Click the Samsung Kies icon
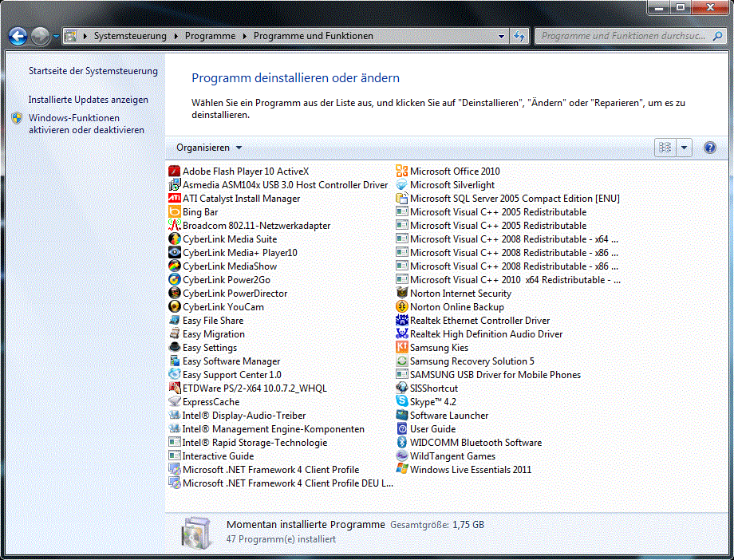Viewport: 734px width, 560px height. (x=402, y=348)
